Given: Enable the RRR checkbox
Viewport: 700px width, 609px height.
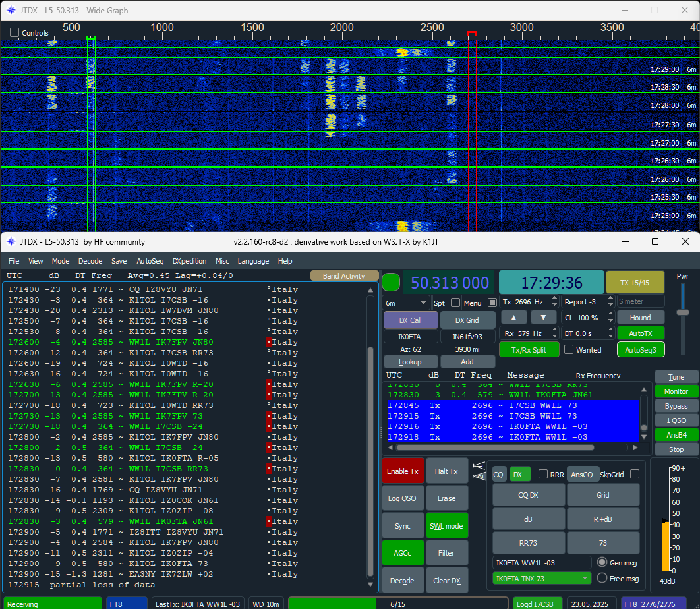Looking at the screenshot, I should (543, 474).
